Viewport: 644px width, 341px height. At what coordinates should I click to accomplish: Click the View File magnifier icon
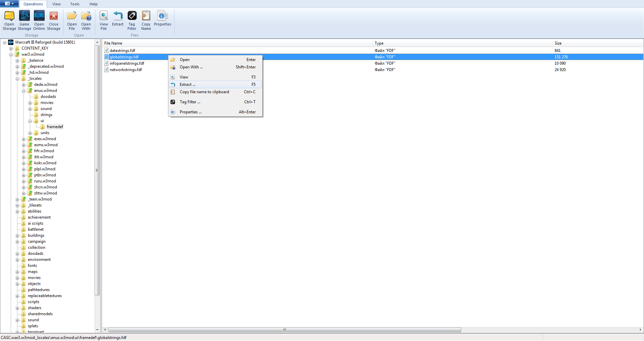click(104, 16)
